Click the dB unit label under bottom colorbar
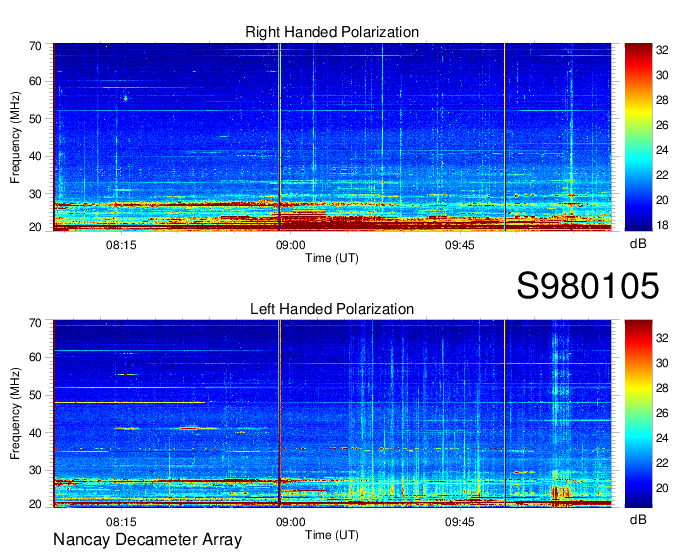This screenshot has height=552, width=680. pyautogui.click(x=638, y=520)
